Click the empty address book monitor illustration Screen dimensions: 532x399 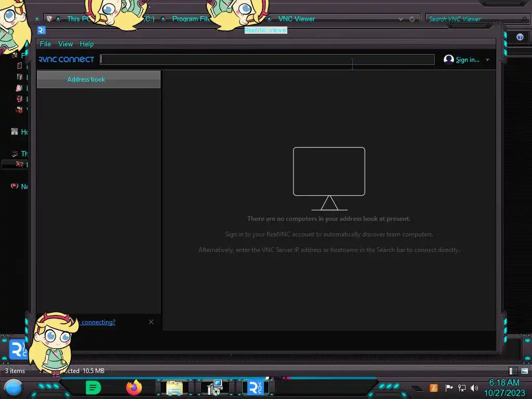[x=329, y=179]
